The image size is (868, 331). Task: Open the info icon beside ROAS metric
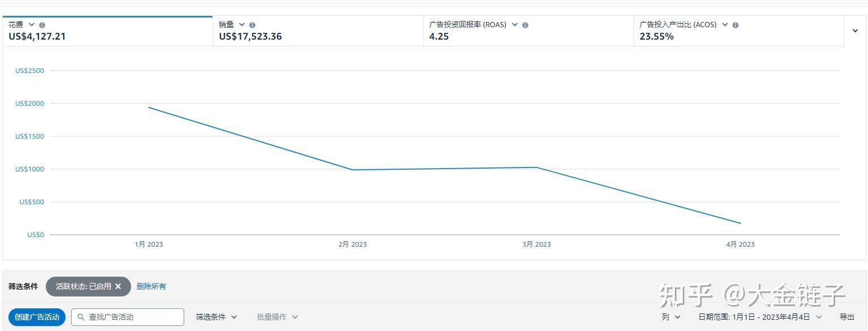[x=526, y=25]
